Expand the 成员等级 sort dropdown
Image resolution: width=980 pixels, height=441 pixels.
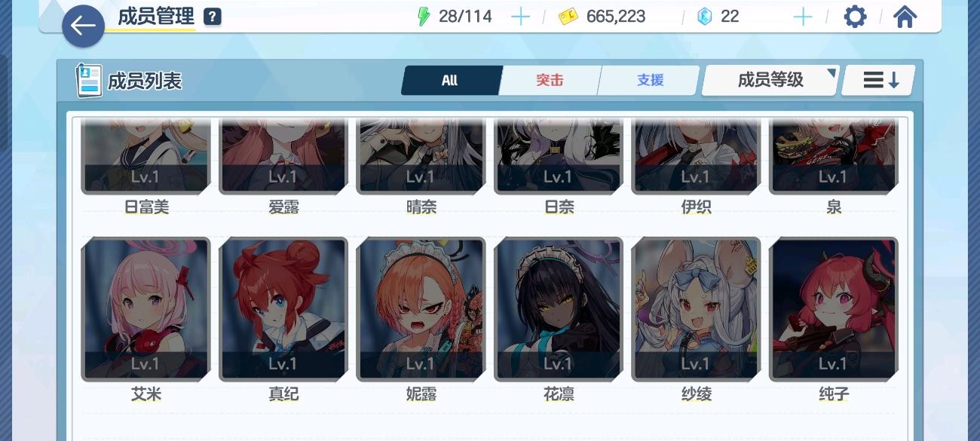point(770,80)
